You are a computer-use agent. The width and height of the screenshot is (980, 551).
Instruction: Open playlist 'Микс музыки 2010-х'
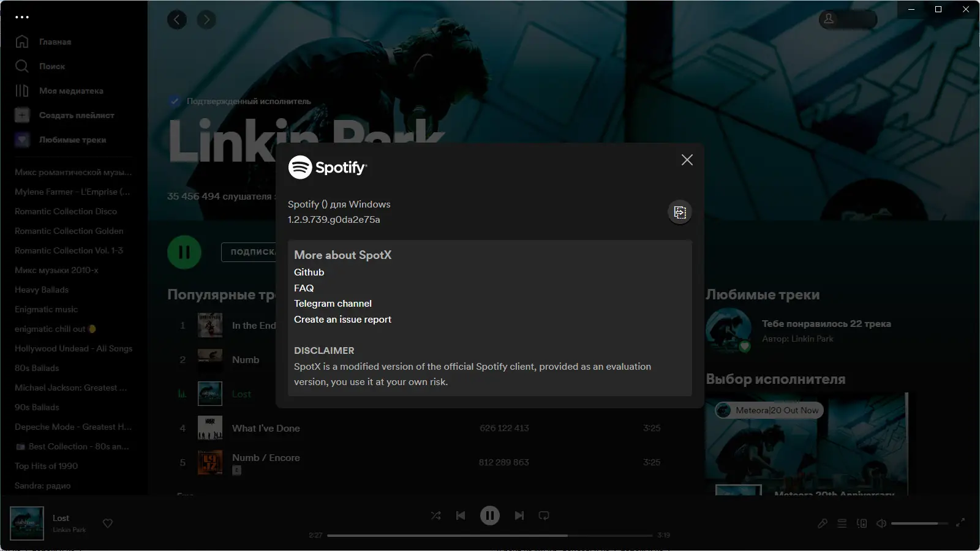(x=56, y=271)
